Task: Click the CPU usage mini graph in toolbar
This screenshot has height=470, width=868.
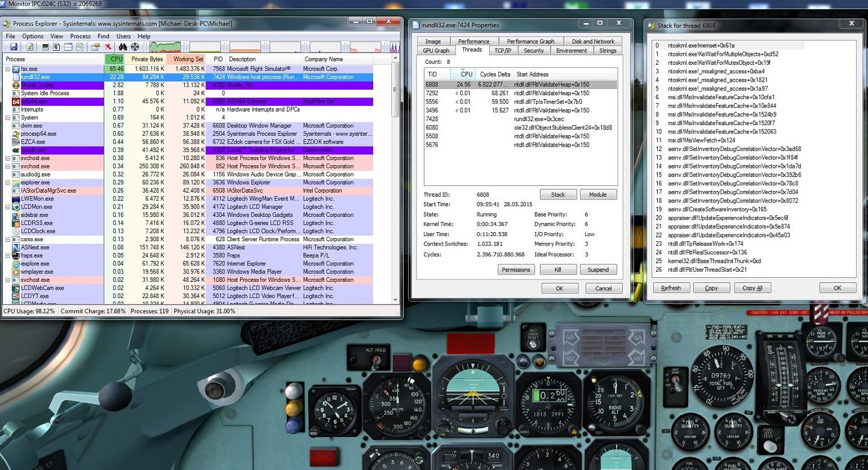Action: 165,47
